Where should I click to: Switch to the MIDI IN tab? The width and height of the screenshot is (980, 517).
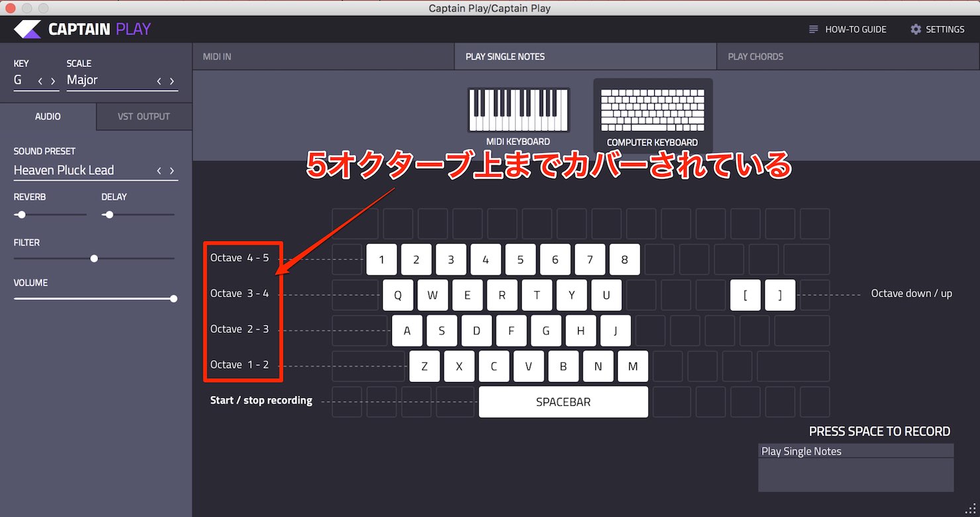(323, 56)
